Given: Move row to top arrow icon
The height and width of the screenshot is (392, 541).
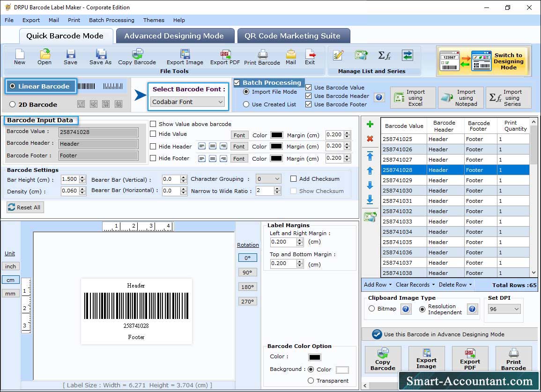Looking at the screenshot, I should tap(370, 156).
